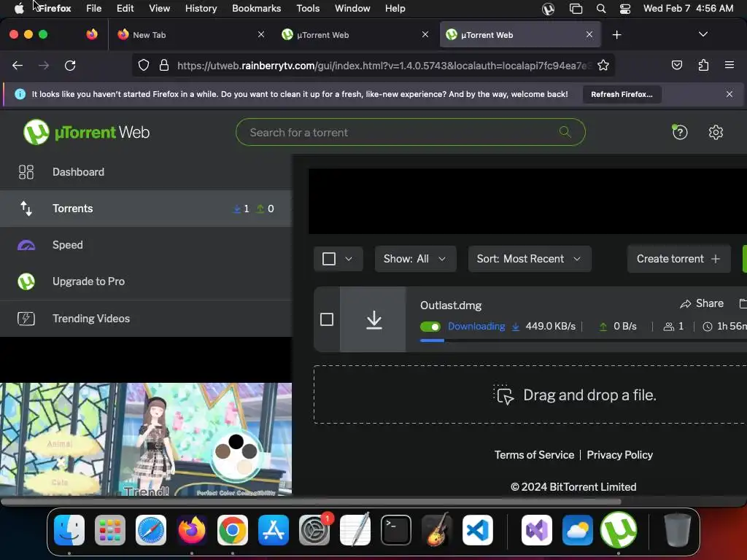Open Visual Studio Code from the Dock
This screenshot has width=747, height=560.
tap(477, 529)
